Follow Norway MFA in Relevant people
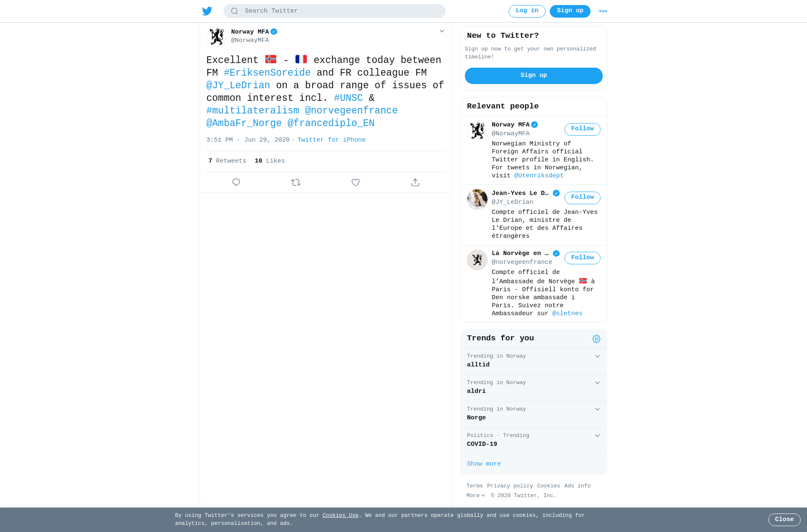The width and height of the screenshot is (807, 532). coord(583,129)
